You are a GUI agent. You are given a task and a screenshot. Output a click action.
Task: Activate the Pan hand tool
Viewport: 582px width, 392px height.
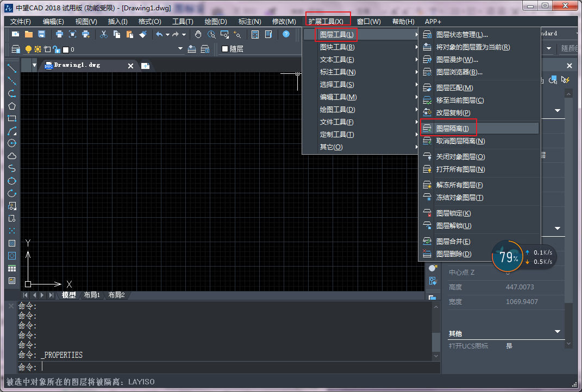point(198,34)
